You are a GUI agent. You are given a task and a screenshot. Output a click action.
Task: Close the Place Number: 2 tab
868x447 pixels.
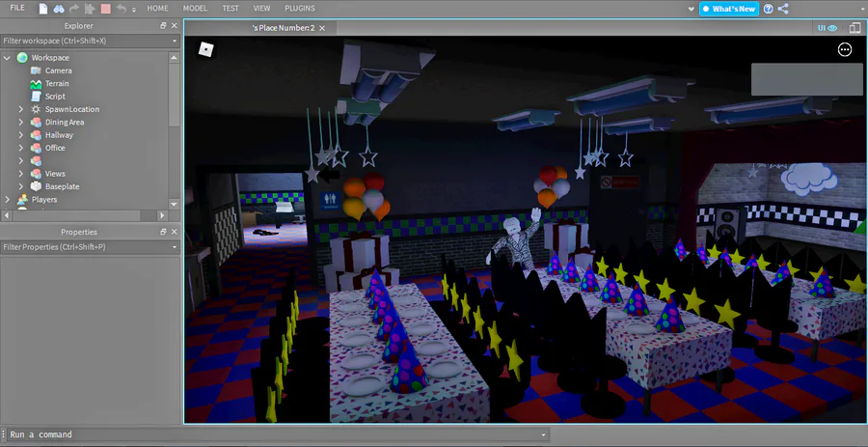tap(322, 28)
